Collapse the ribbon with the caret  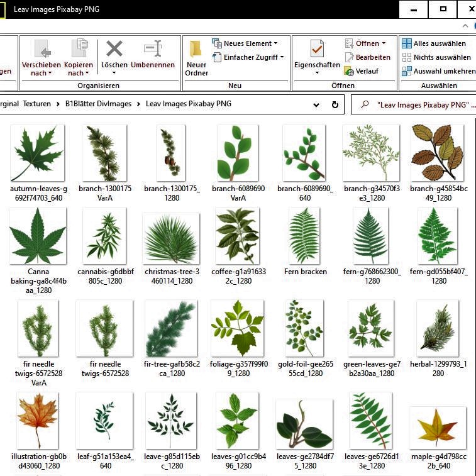click(x=465, y=26)
